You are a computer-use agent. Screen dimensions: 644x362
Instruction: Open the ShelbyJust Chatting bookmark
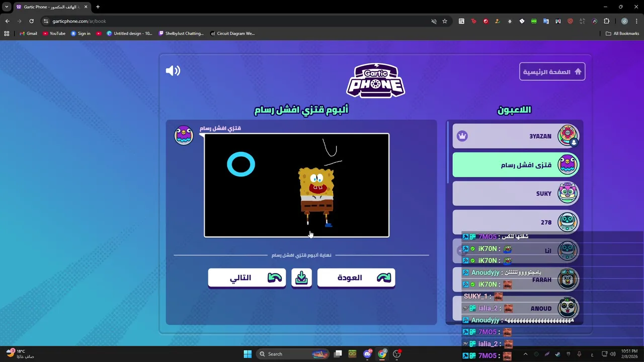pyautogui.click(x=181, y=34)
